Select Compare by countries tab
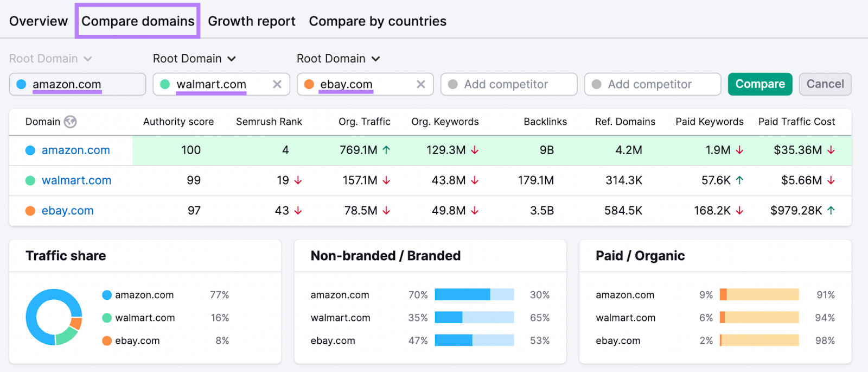This screenshot has width=868, height=372. 378,21
